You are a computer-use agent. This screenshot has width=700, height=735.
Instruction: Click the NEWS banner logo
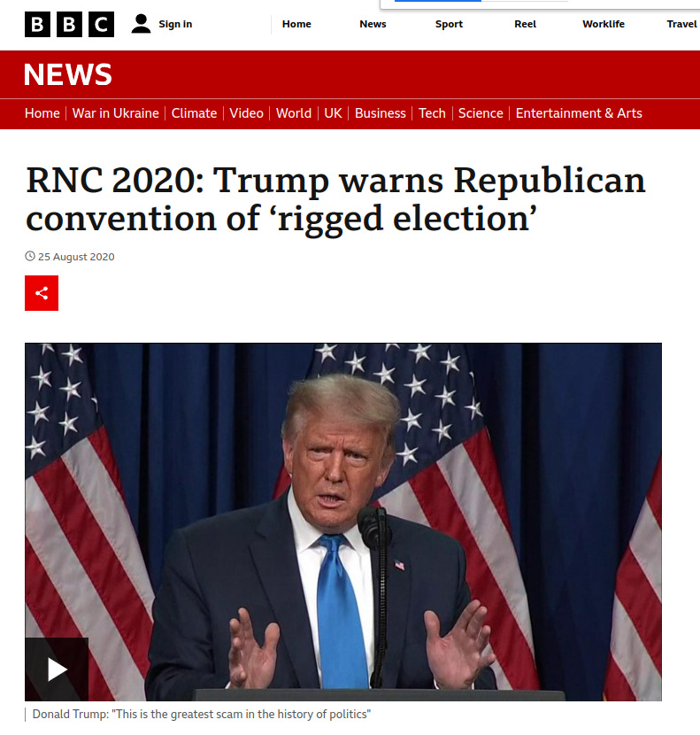[68, 74]
